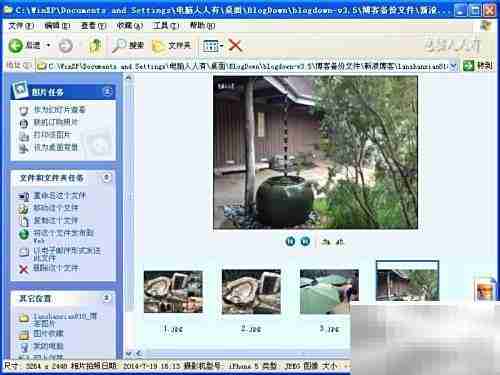
Task: Select the highlighted house thumbnail
Action: point(407,281)
